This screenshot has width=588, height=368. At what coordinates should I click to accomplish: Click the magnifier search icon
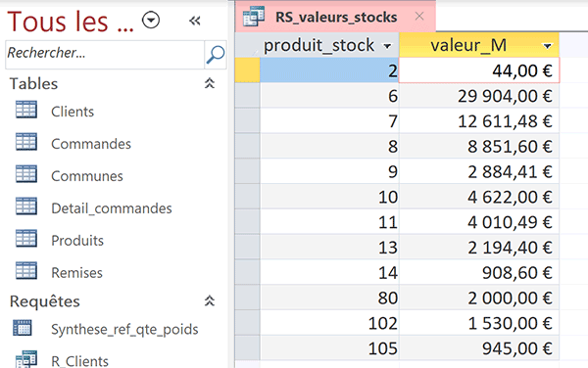(x=216, y=54)
